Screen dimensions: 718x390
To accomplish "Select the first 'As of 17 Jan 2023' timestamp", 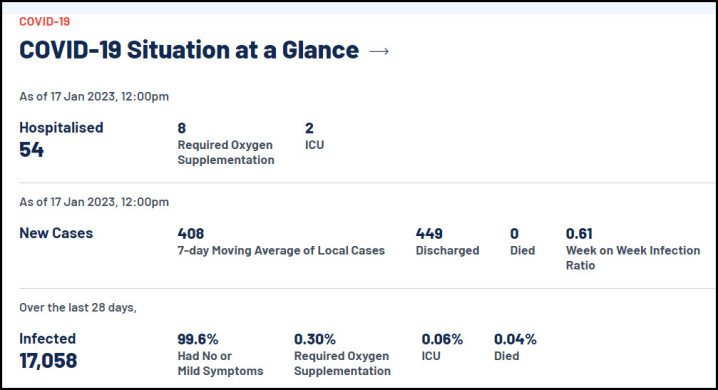I will click(94, 97).
